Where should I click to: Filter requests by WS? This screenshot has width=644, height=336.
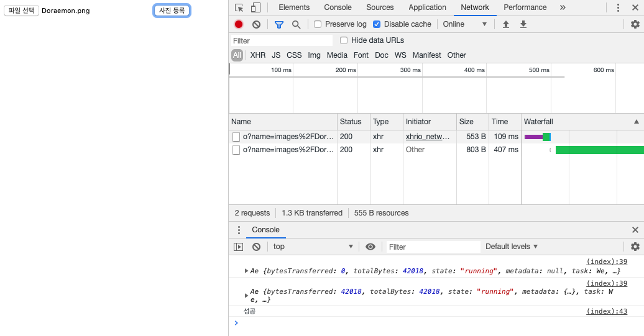pyautogui.click(x=400, y=55)
